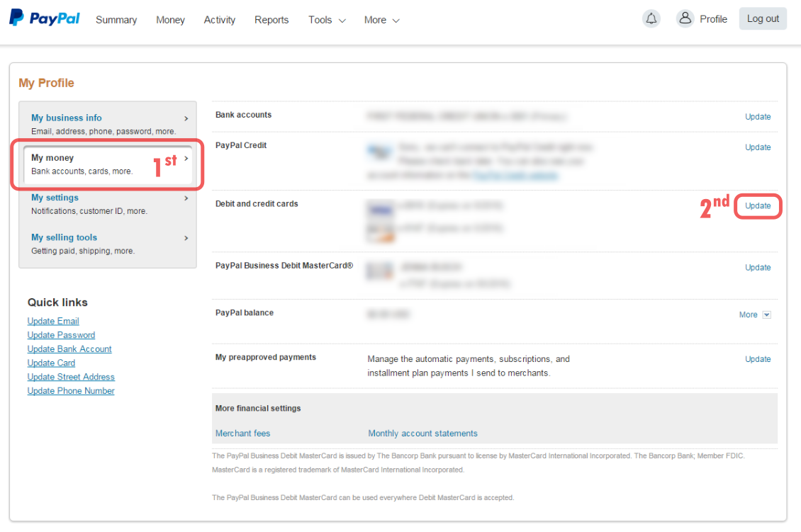Update Bank accounts
This screenshot has height=532, width=801.
[x=758, y=117]
